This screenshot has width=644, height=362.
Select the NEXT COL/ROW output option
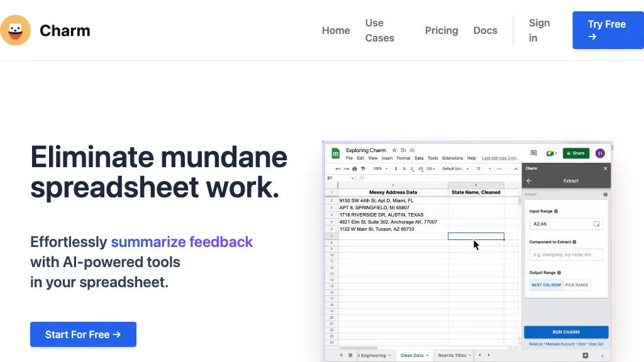pyautogui.click(x=547, y=285)
